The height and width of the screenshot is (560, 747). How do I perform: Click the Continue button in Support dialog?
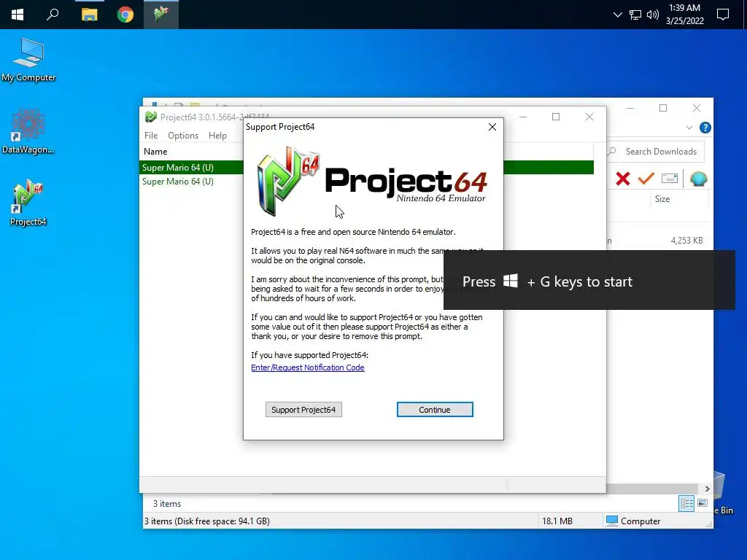click(435, 410)
